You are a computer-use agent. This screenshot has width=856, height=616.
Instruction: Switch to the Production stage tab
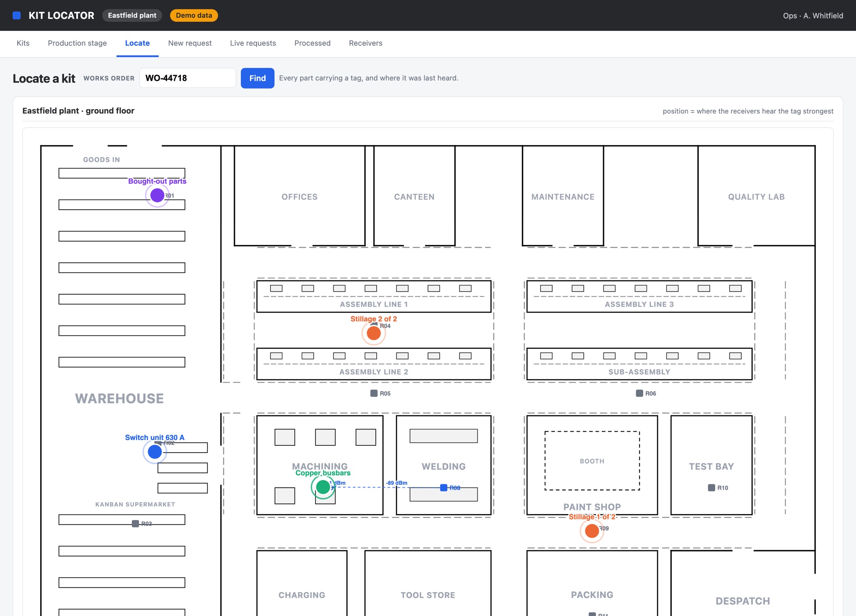(77, 43)
